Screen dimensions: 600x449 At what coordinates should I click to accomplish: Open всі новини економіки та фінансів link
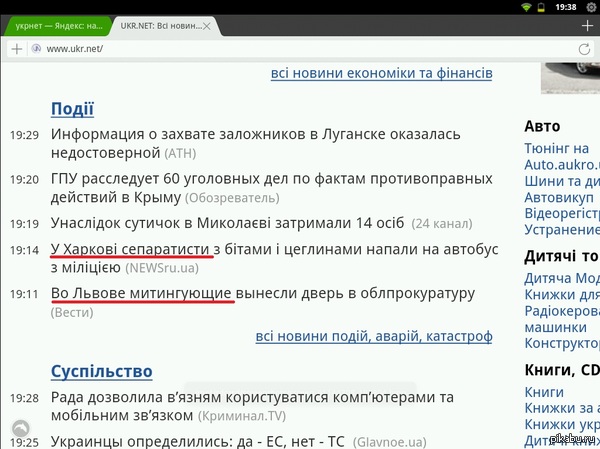[x=381, y=74]
